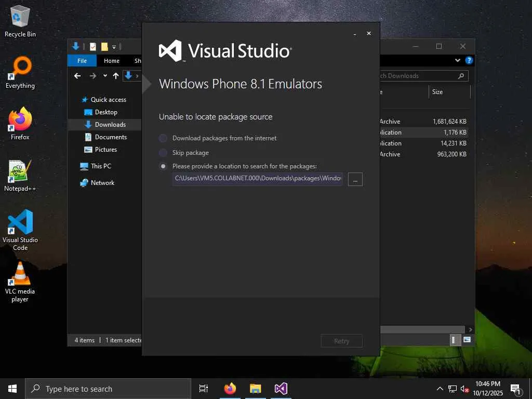Go up one folder level in Explorer
Screen dimensions: 532x399
(116, 76)
